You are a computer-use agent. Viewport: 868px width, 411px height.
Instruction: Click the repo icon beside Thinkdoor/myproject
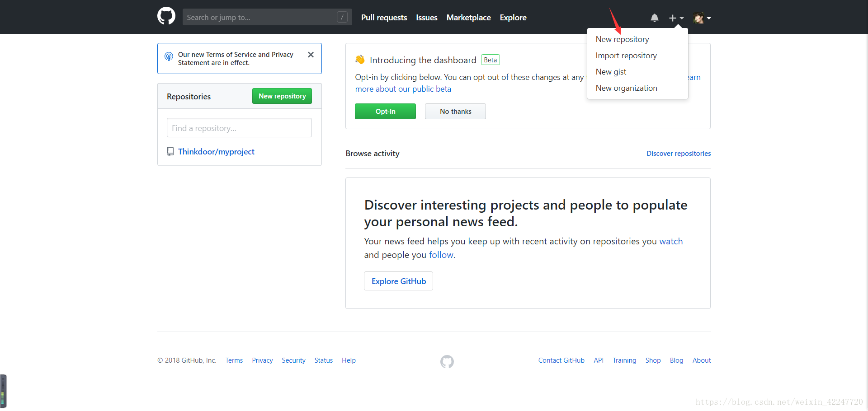[170, 152]
